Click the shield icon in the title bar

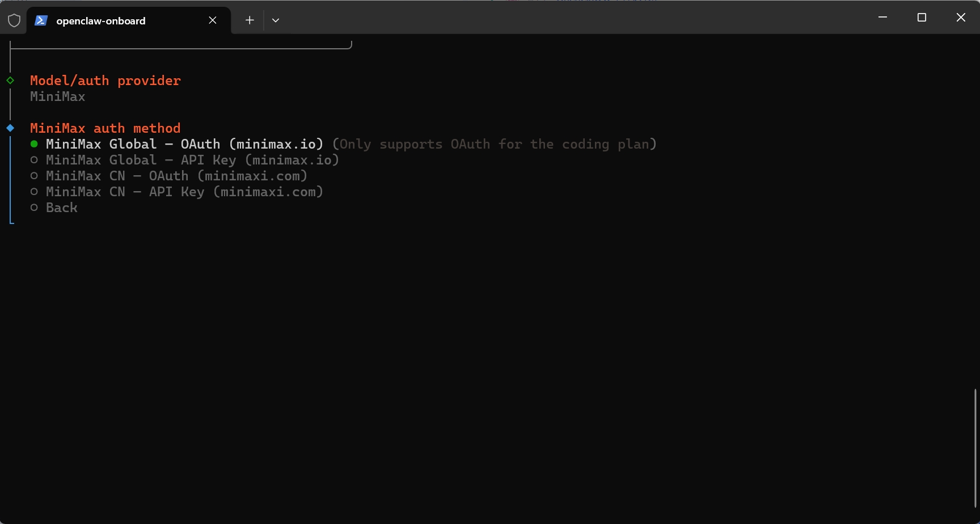(x=14, y=21)
